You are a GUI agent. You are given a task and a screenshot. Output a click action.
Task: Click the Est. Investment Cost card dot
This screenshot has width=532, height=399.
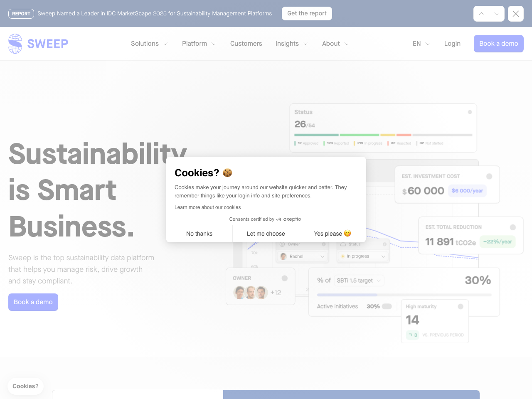489,176
